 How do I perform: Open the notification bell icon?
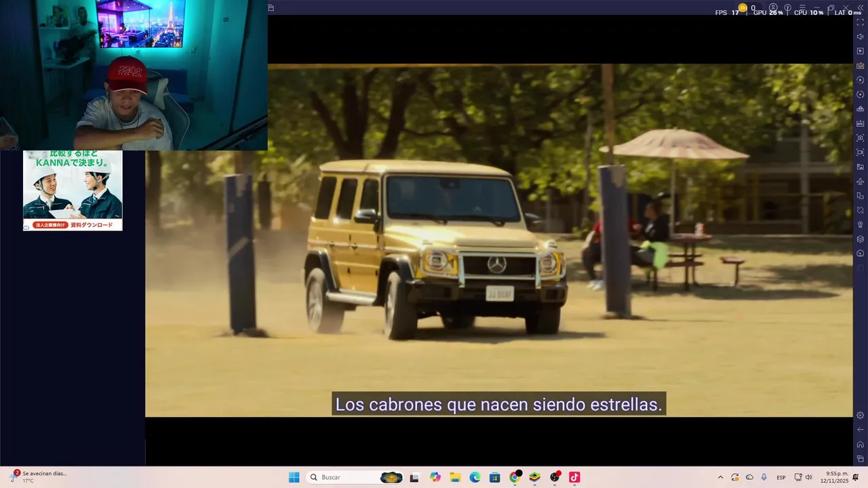[856, 477]
